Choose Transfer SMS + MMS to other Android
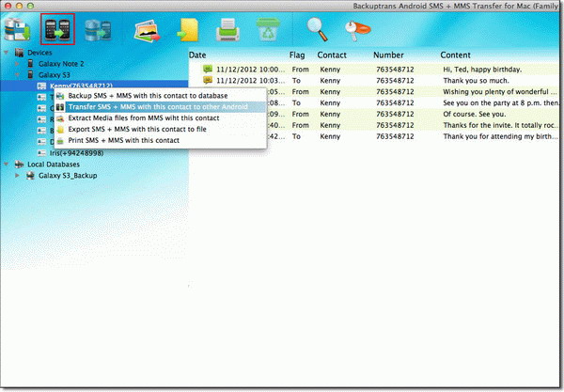564x392 pixels. 161,107
